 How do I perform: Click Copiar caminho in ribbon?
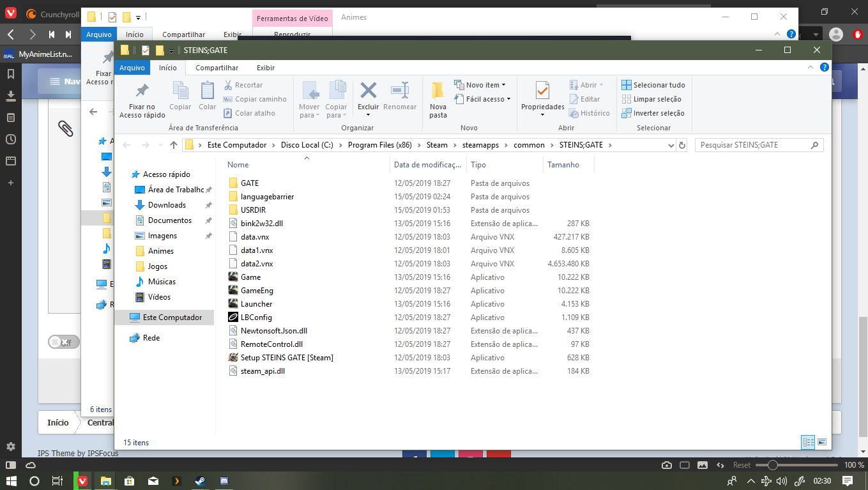pos(255,99)
